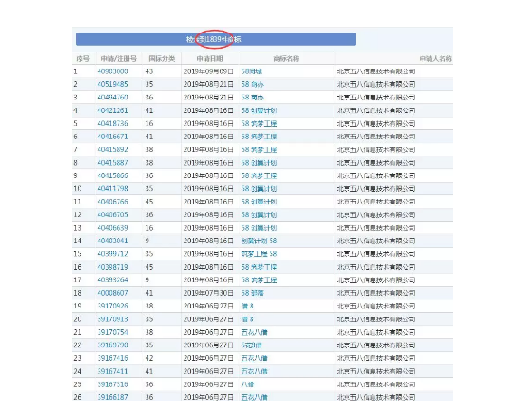This screenshot has height=407, width=532.
Task: Open registration number link in row 1
Action: click(112, 71)
